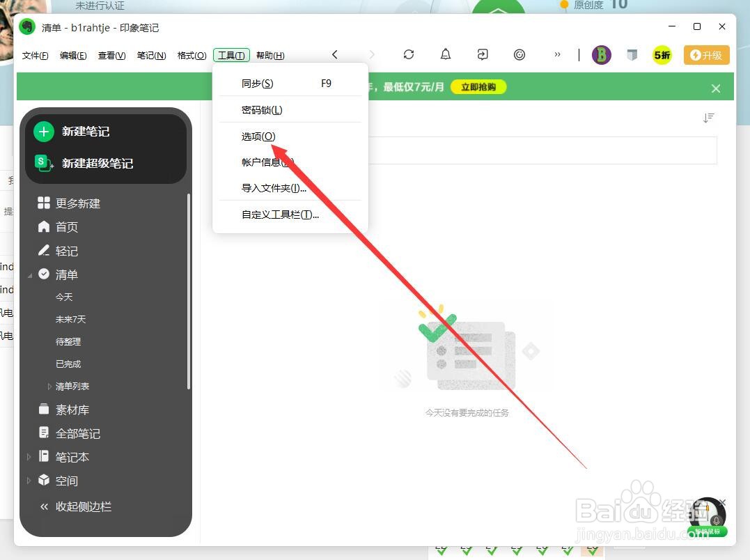Choose 导入文件夹(I)... from Tools menu
750x560 pixels.
tap(290, 188)
